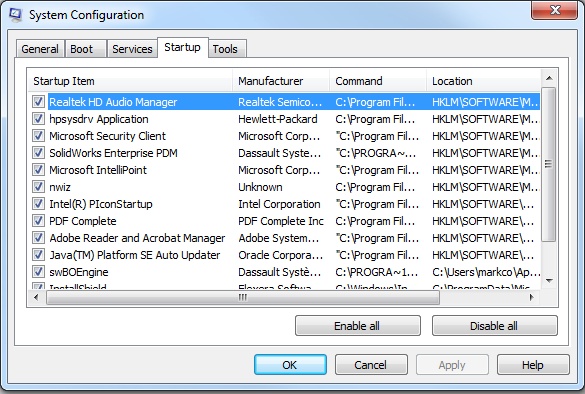The image size is (585, 394).
Task: Click the C:\PROGRA~1... command cell for swBOEngine
Action: coord(377,272)
